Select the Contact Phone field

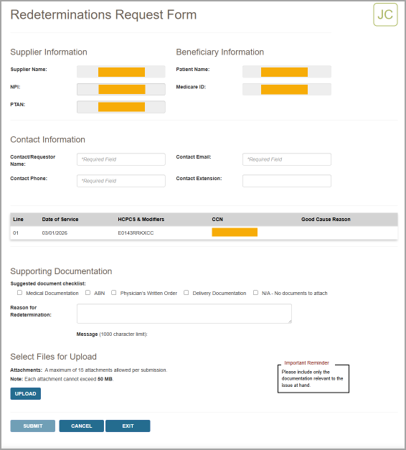coord(121,181)
